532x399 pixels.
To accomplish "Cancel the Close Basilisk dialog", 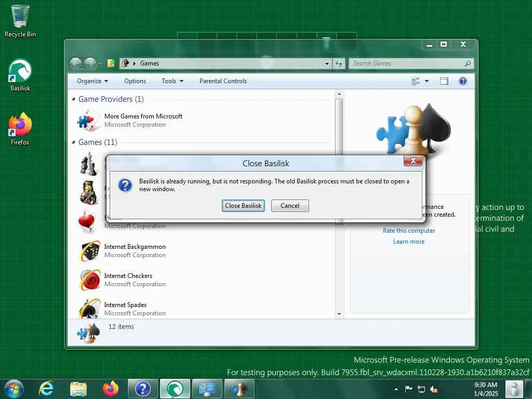I will click(290, 206).
